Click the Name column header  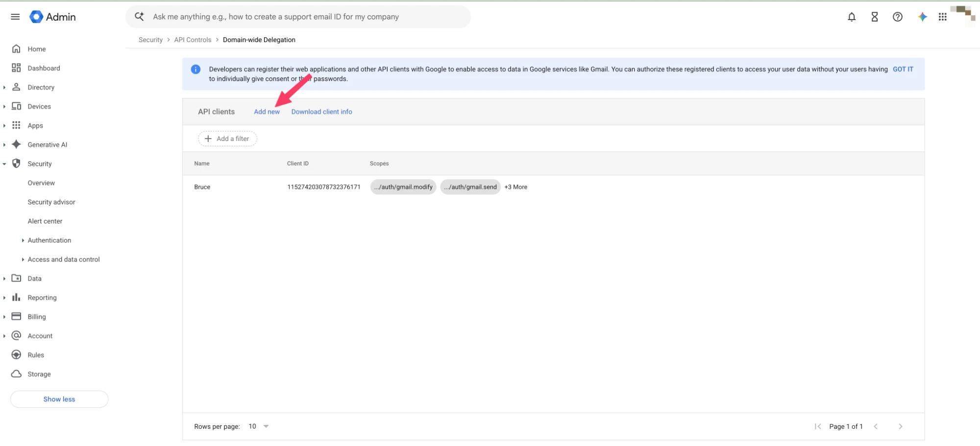point(202,164)
